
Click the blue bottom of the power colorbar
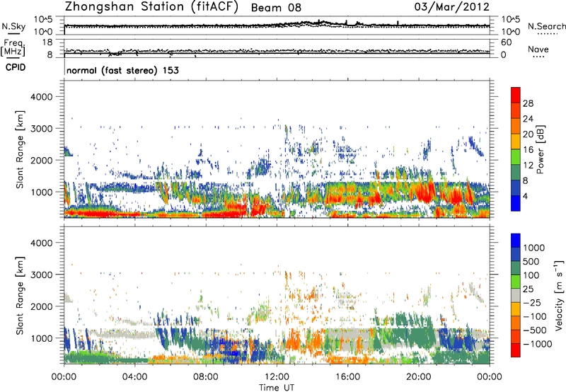pos(516,203)
